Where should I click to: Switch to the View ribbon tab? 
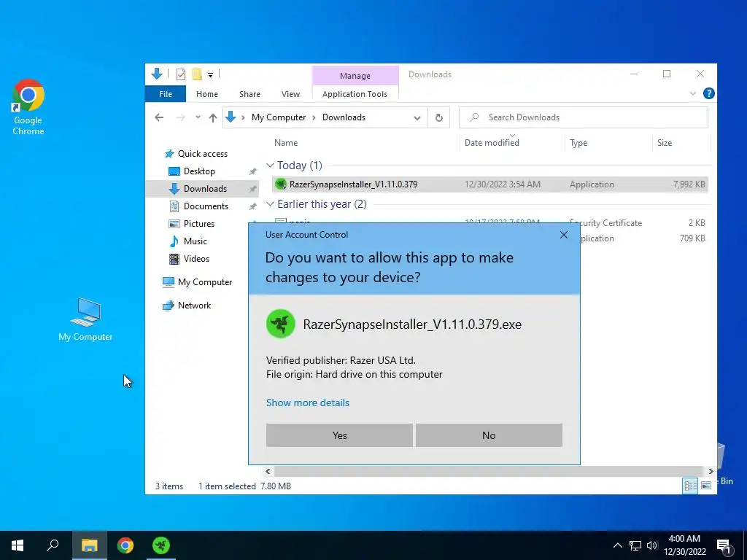(x=290, y=94)
